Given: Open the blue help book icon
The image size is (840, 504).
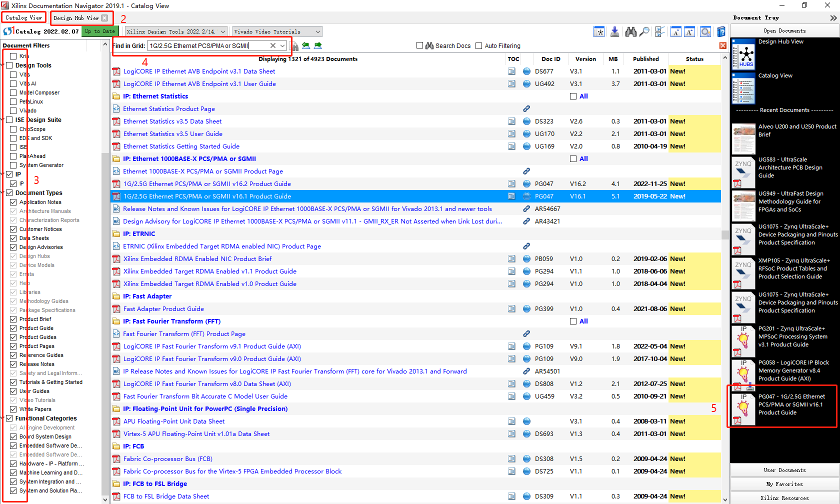Looking at the screenshot, I should tap(721, 32).
